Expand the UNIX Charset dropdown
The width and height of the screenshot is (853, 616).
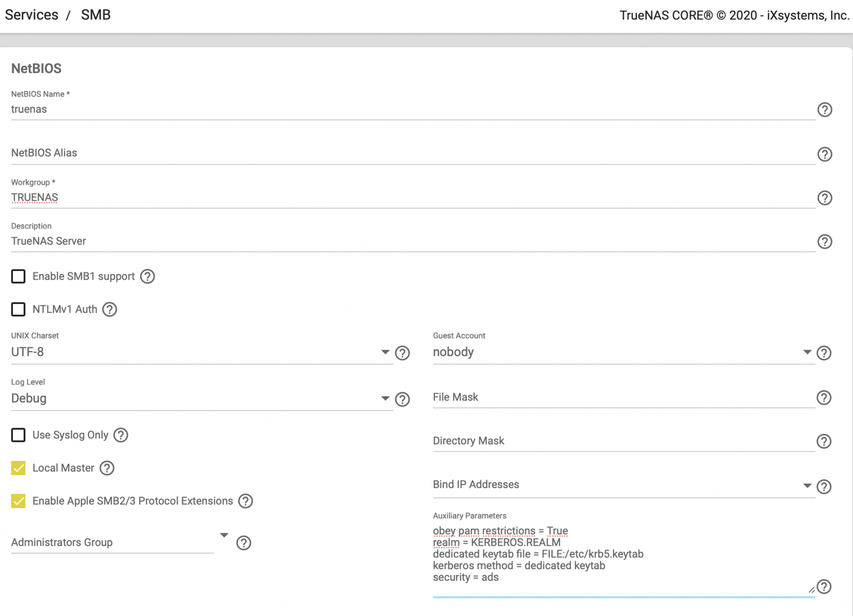[202, 352]
